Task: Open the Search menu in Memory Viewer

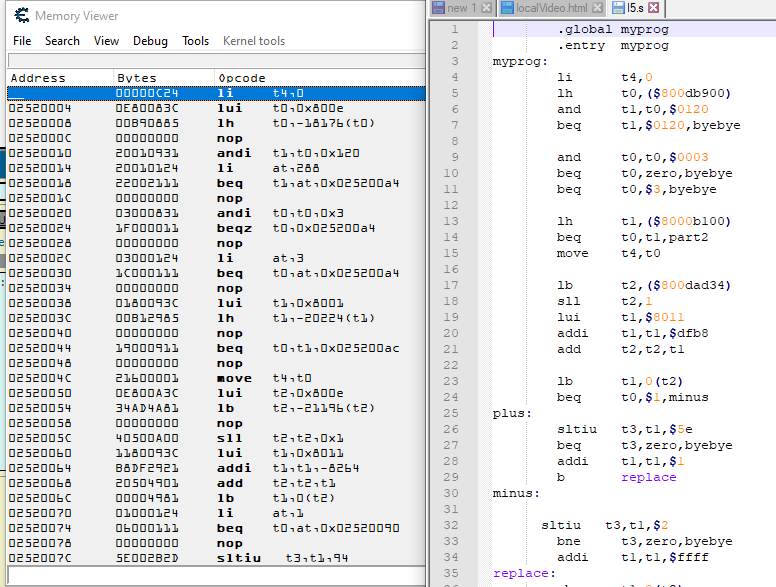Action: click(62, 41)
